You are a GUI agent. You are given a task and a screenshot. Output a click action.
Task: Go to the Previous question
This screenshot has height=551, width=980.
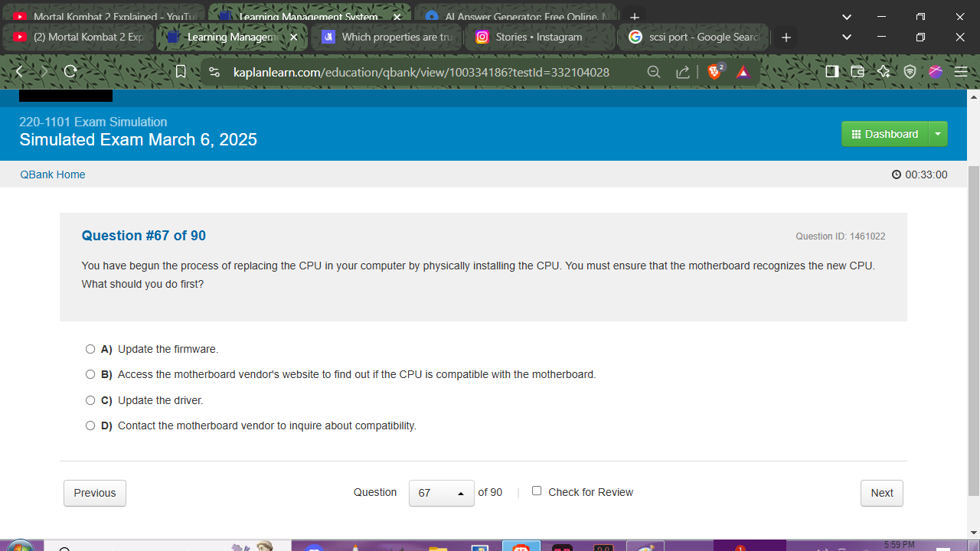[x=95, y=493]
